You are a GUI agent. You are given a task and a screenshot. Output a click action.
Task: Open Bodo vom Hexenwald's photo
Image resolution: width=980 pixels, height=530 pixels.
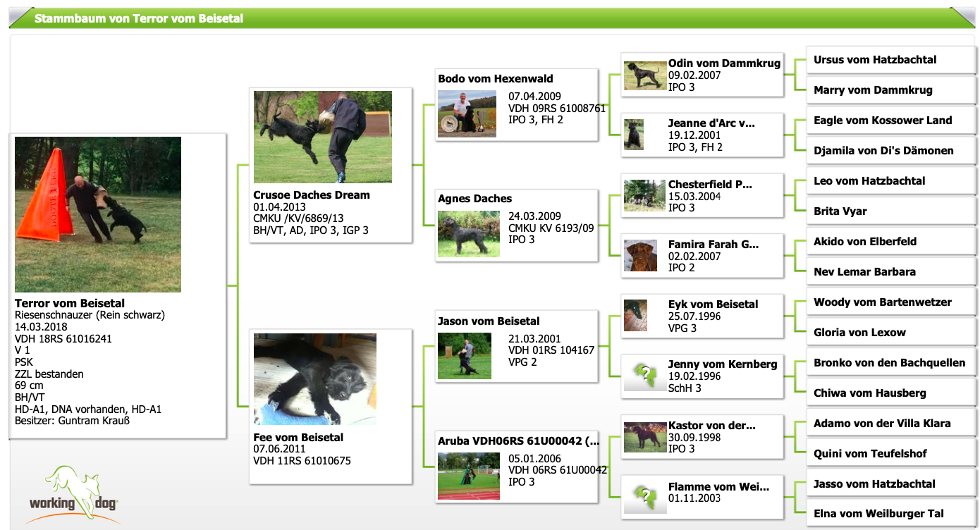point(467,113)
